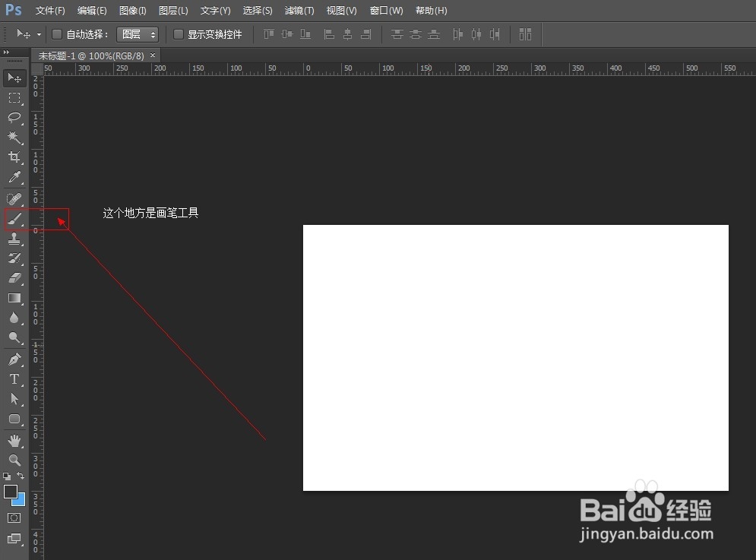Select the Crop tool

pos(14,157)
